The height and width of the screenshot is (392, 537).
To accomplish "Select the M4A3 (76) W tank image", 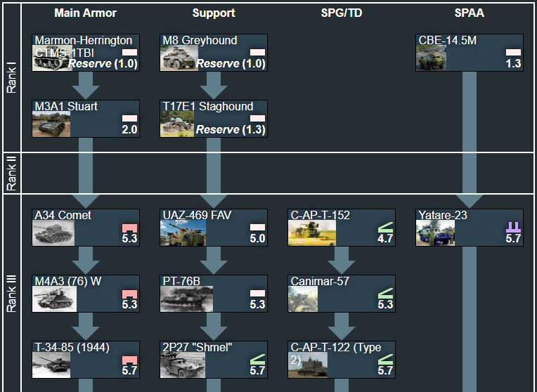I will [x=54, y=299].
